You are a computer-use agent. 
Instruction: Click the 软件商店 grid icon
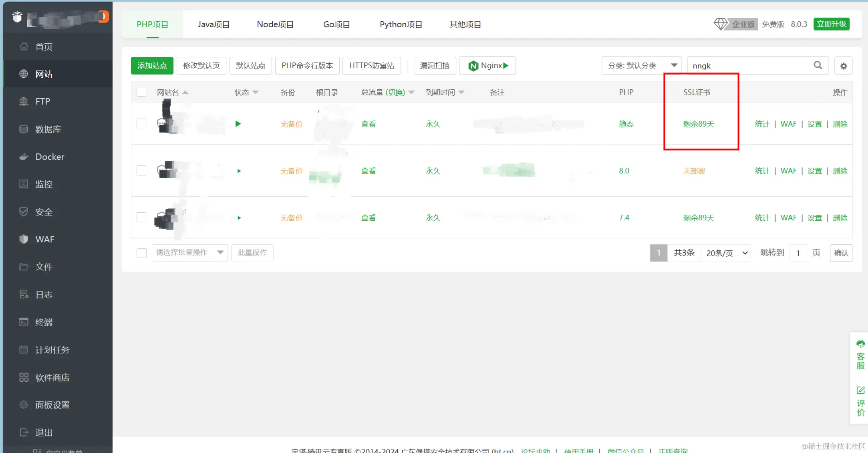pyautogui.click(x=24, y=377)
